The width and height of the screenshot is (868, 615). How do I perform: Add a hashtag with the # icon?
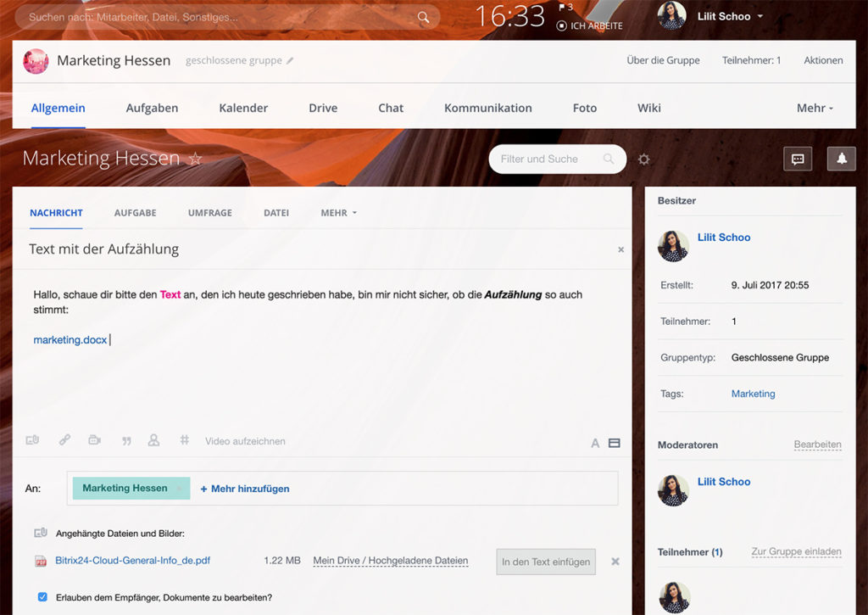click(x=184, y=440)
